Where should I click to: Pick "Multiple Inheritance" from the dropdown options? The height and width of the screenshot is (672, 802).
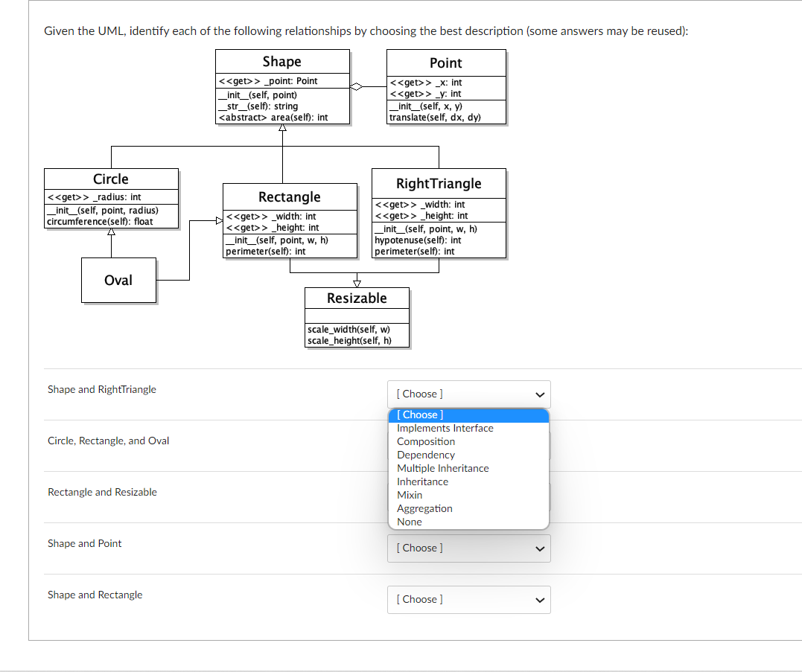pyautogui.click(x=443, y=468)
